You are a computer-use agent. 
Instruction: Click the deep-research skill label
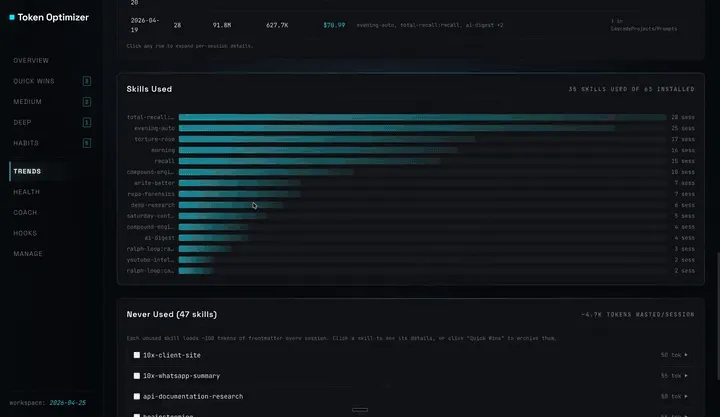point(152,205)
